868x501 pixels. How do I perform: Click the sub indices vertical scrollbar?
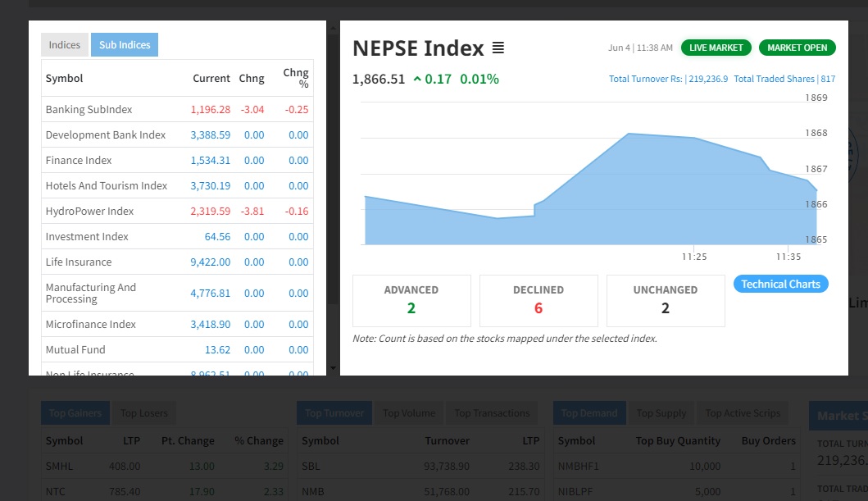[x=334, y=166]
